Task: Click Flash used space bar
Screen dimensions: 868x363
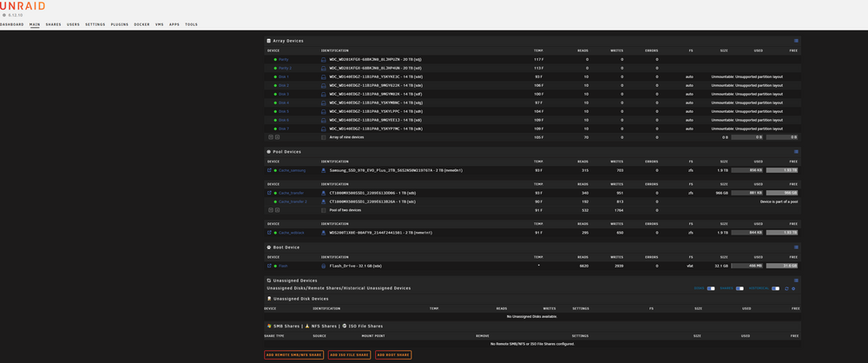Action: [x=747, y=266]
